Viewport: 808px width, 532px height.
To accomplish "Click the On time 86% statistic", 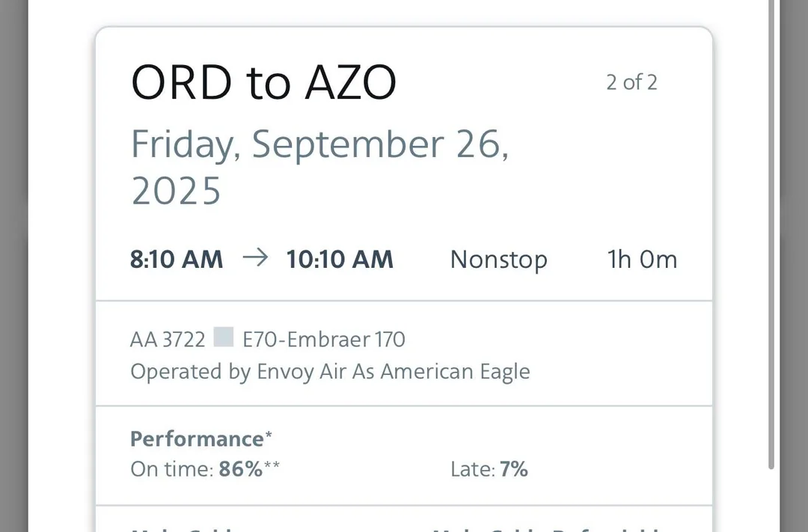I will (x=205, y=469).
